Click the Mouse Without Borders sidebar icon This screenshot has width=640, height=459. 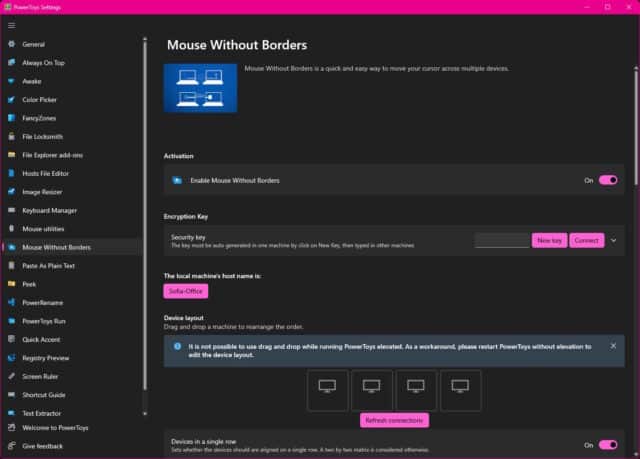click(11, 247)
